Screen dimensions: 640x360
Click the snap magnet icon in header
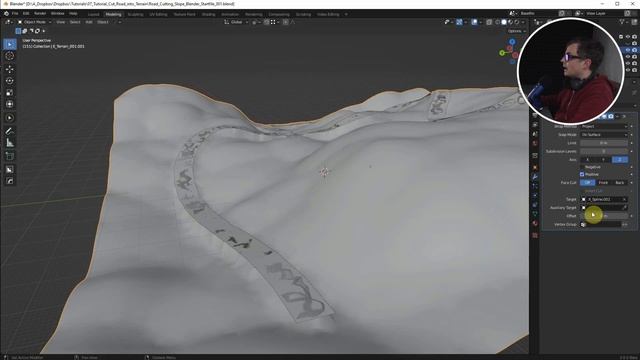266,22
